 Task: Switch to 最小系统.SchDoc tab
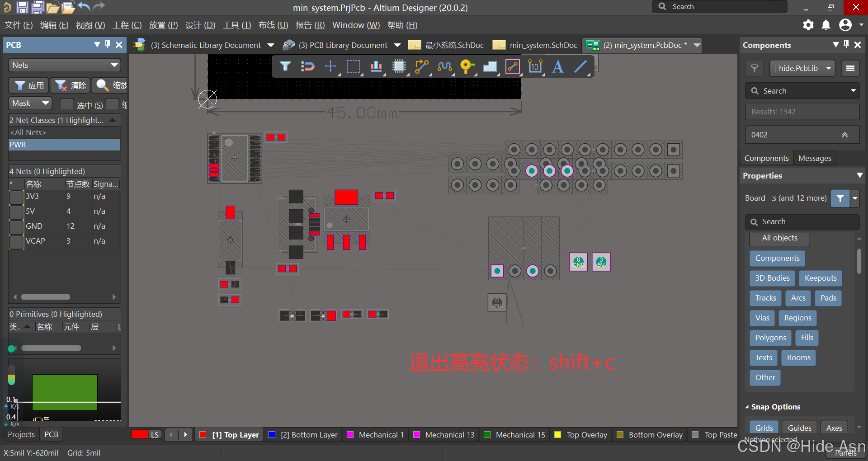446,45
